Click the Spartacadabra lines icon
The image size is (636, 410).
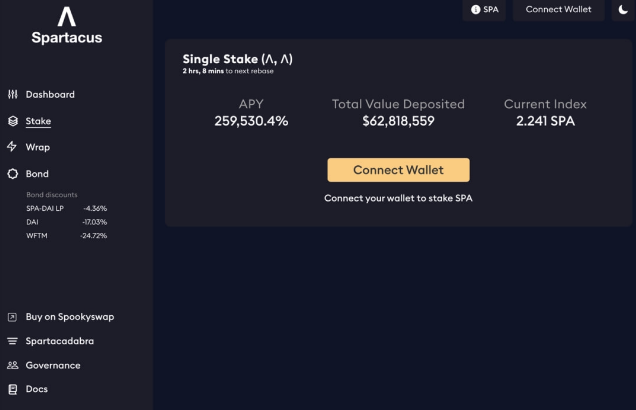point(12,341)
